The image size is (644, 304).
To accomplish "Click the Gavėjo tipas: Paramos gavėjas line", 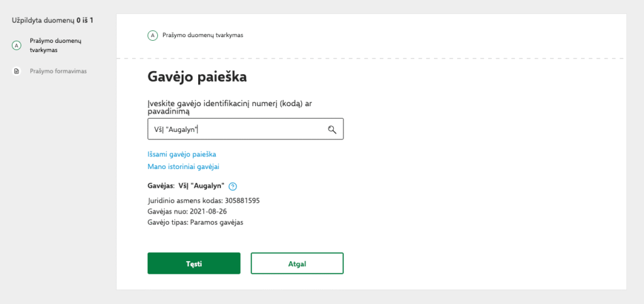I will 195,222.
